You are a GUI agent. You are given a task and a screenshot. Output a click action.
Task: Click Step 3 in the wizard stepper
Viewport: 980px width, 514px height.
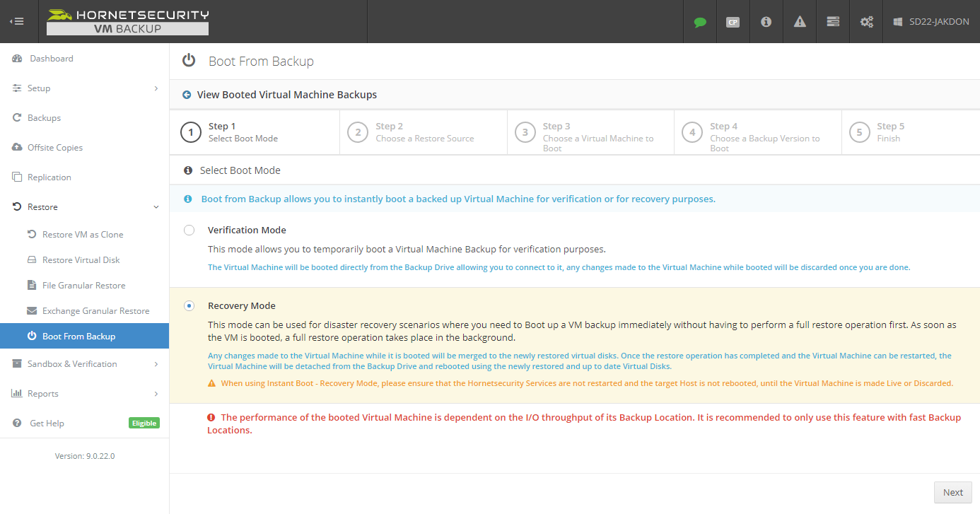pyautogui.click(x=590, y=132)
